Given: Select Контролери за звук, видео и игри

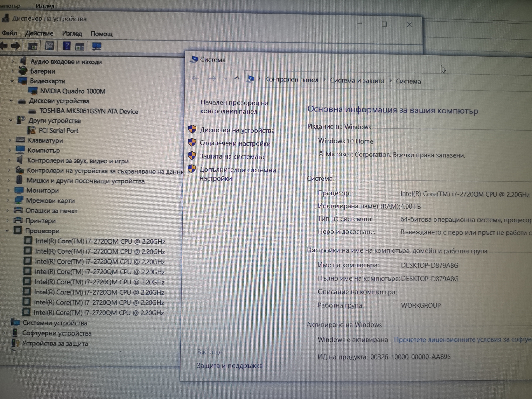Looking at the screenshot, I should 78,161.
